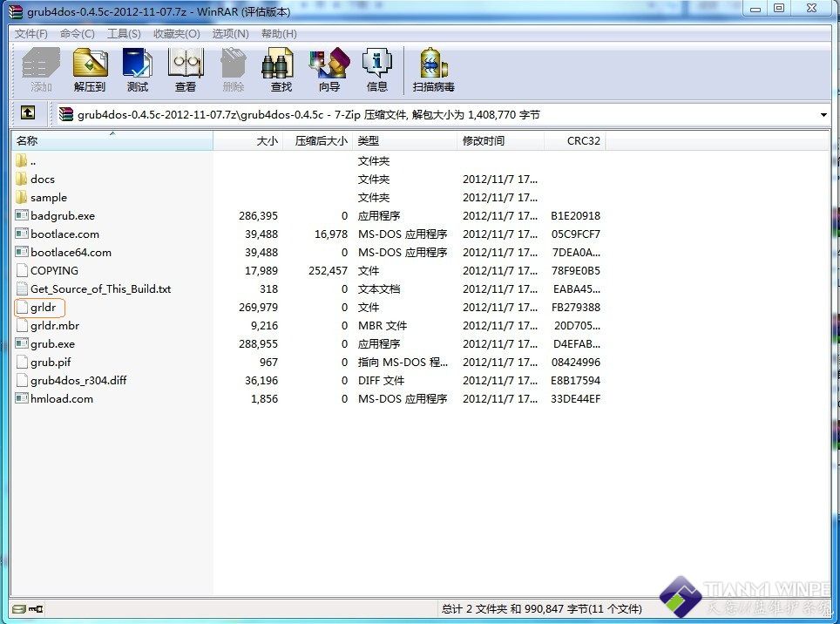Open the 文件(F) menu
Screen dimensions: 840x624
(31, 34)
